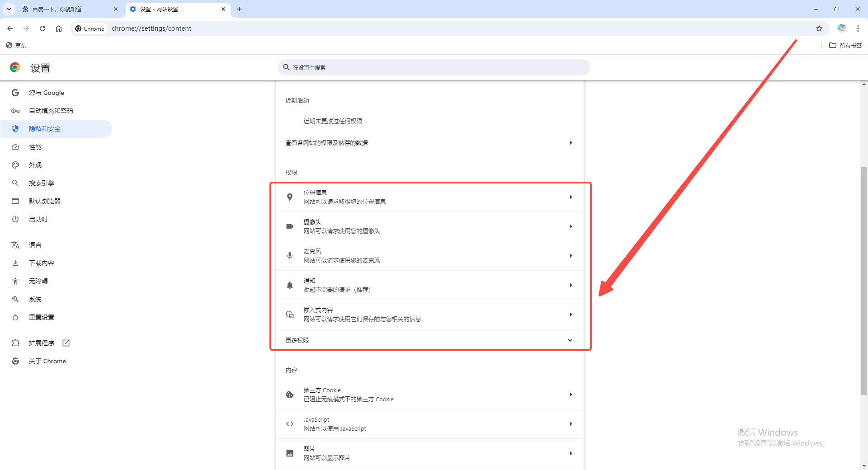The height and width of the screenshot is (470, 868).
Task: Expand the 麦克风 row arrow
Action: [x=571, y=256]
